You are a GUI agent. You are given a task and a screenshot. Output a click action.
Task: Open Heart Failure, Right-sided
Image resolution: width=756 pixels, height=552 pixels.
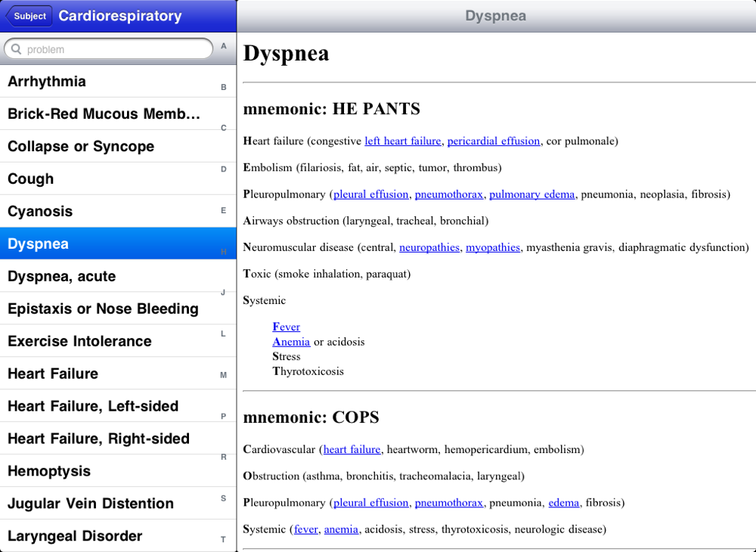[118, 439]
